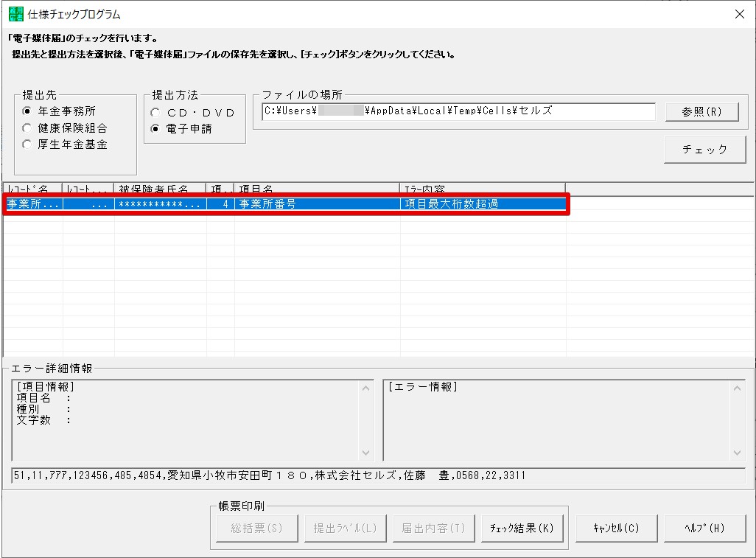This screenshot has width=756, height=558.
Task: Click the 提出ラベル(L) button
Action: [x=345, y=528]
